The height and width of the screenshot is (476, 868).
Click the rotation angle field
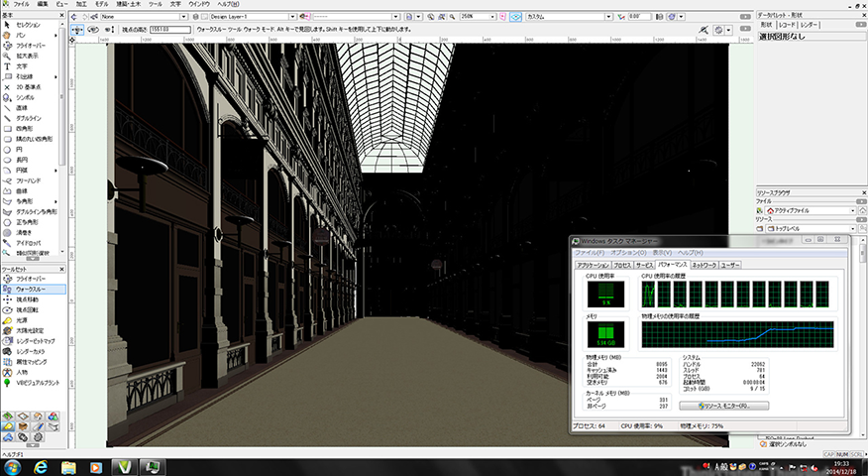(640, 17)
